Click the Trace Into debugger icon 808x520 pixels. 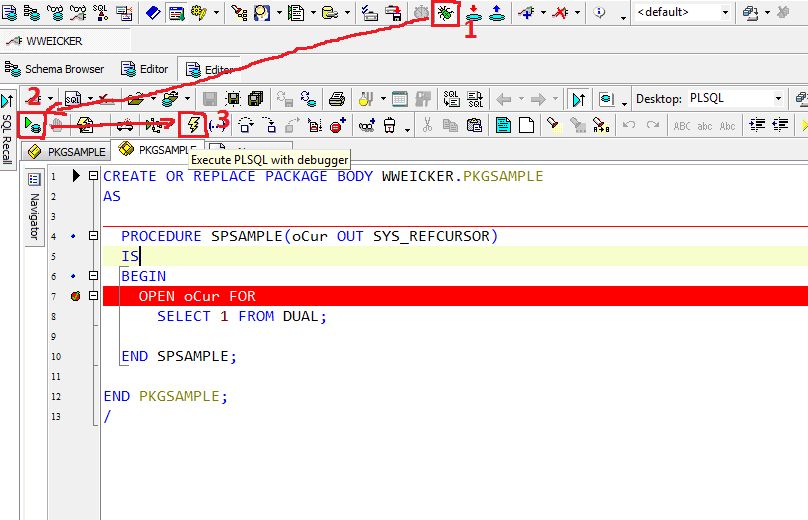(269, 125)
